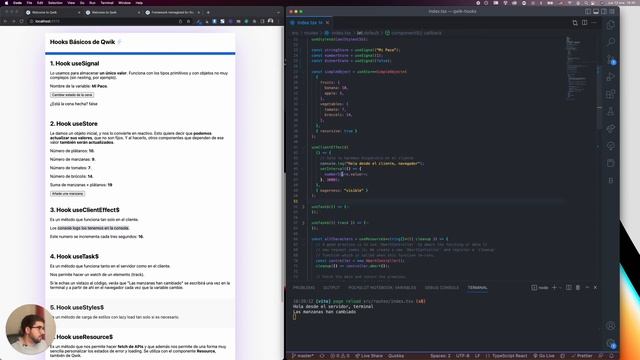This screenshot has width=640, height=360.
Task: Open the TypeScript React language mode selector
Action: click(x=509, y=356)
